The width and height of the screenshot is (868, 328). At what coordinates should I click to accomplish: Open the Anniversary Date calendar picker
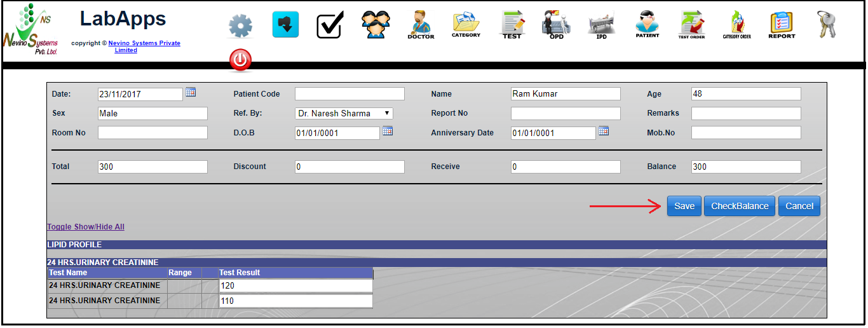(604, 131)
